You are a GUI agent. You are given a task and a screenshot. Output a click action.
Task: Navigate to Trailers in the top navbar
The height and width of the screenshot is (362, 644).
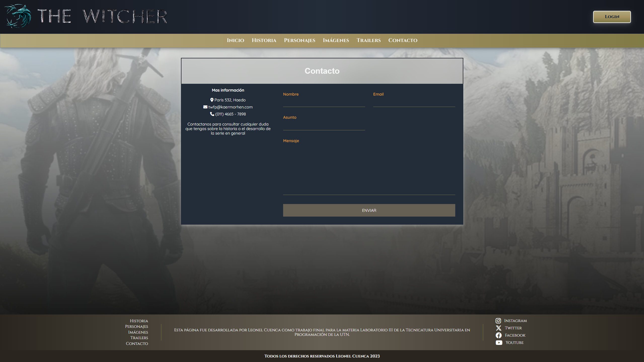coord(369,40)
